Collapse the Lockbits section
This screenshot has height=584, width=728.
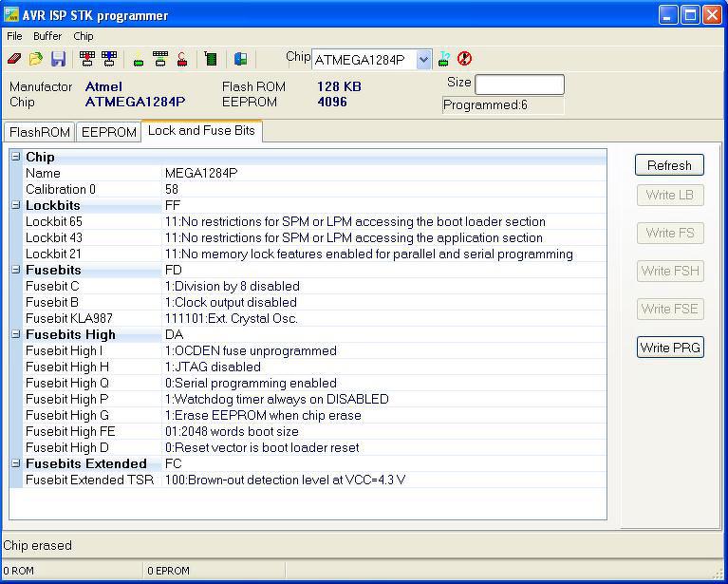pos(16,205)
